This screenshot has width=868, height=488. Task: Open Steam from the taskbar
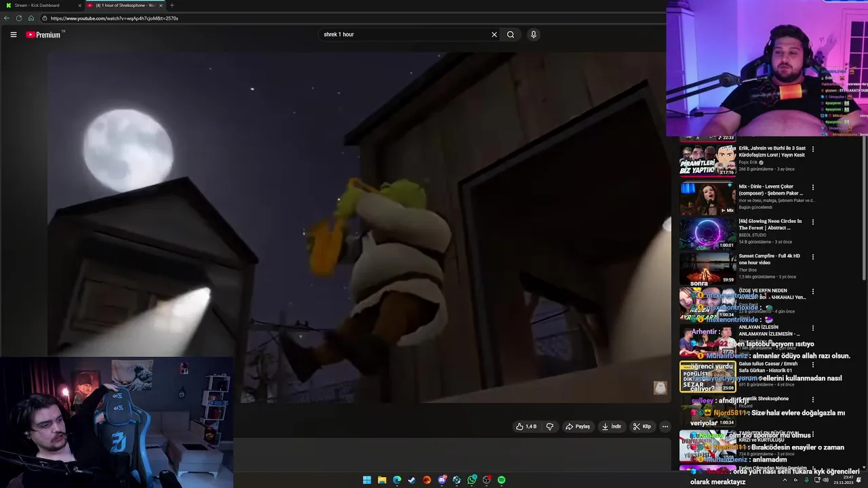(x=412, y=480)
